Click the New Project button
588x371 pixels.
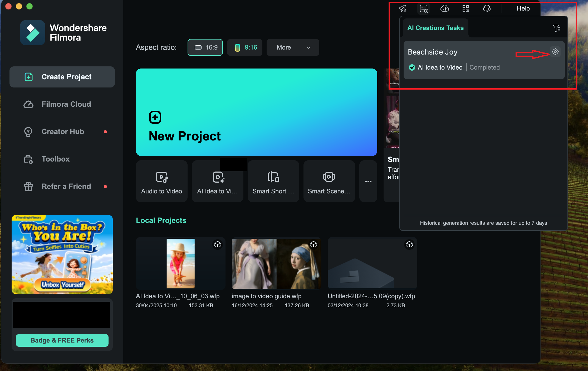(x=256, y=112)
